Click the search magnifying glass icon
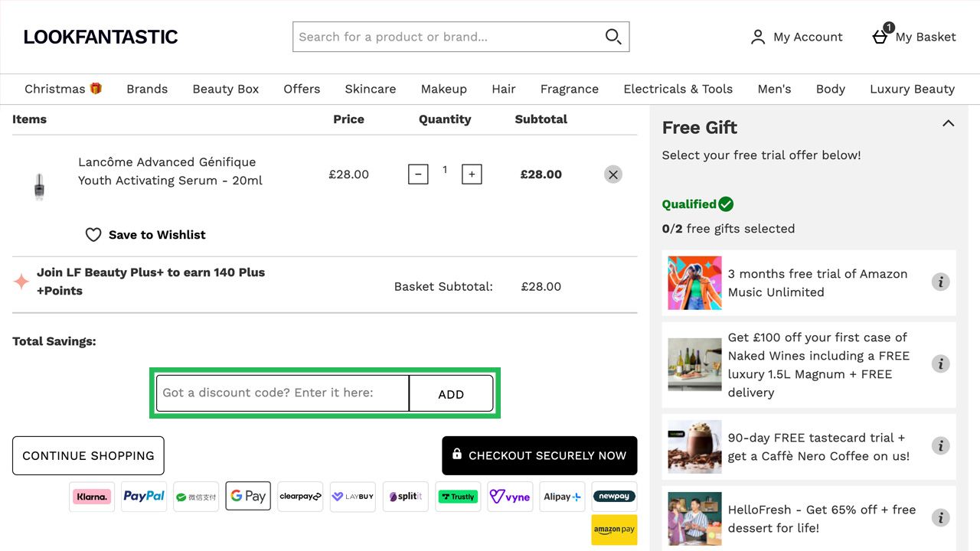 pyautogui.click(x=613, y=37)
